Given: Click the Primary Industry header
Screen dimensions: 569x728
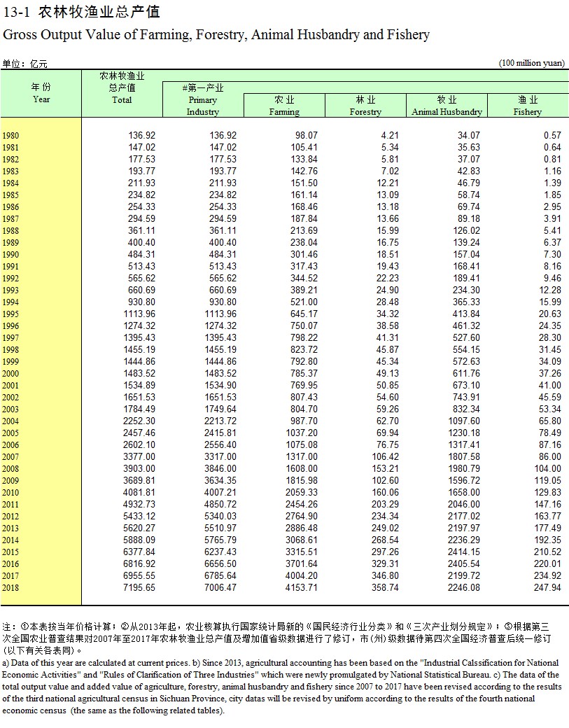Looking at the screenshot, I should [x=203, y=100].
